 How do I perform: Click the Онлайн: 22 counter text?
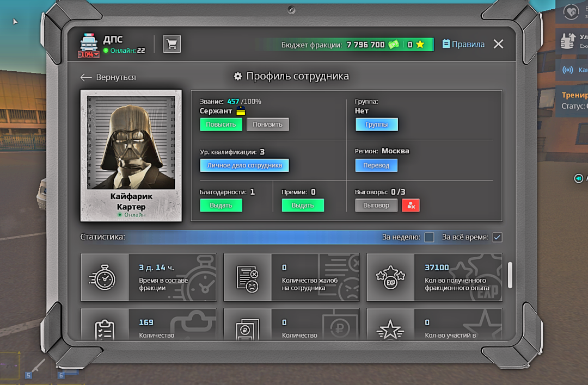(x=127, y=51)
